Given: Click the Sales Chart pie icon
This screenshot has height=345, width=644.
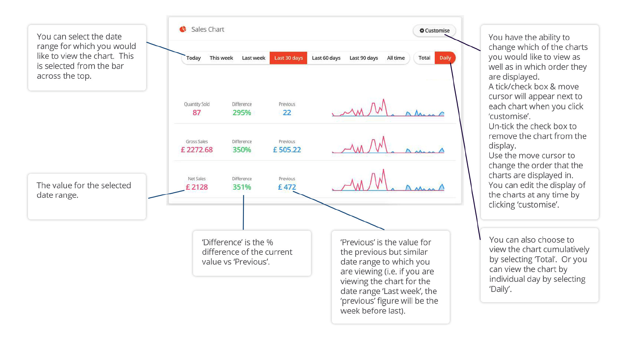Looking at the screenshot, I should pos(183,29).
